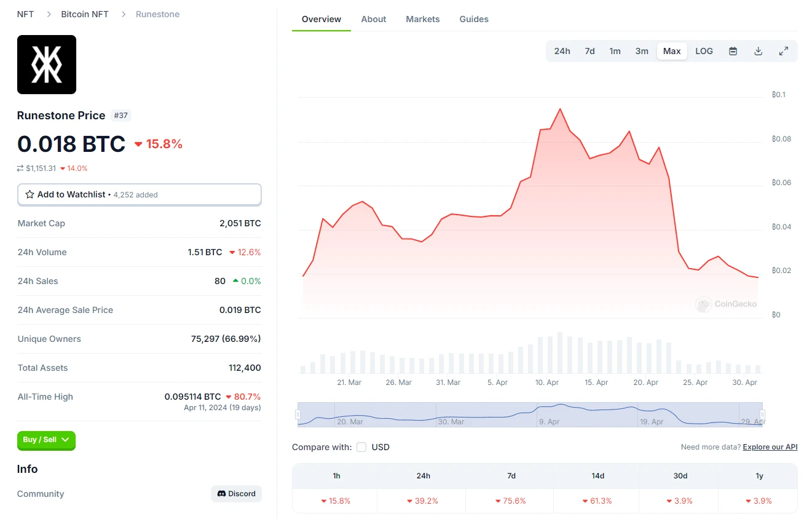Select the 7d chart range
Screen dimensions: 812x519
tap(589, 51)
